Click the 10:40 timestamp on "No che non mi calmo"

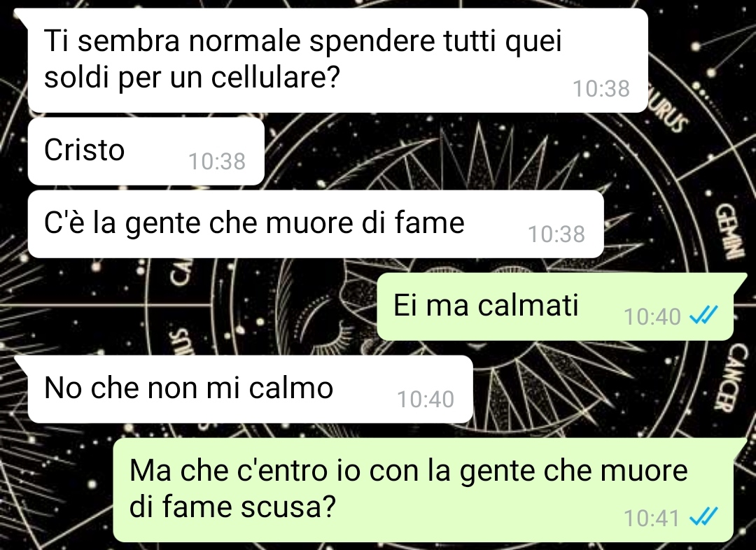(x=426, y=400)
